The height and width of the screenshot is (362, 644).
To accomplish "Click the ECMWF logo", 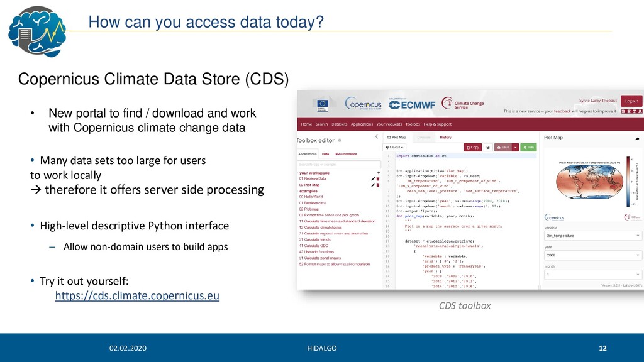I will point(412,105).
